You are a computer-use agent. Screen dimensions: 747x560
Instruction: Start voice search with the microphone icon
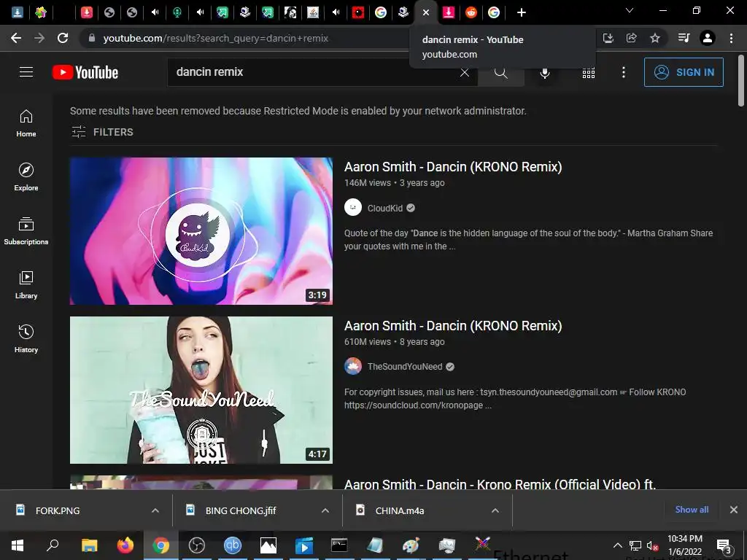(545, 72)
